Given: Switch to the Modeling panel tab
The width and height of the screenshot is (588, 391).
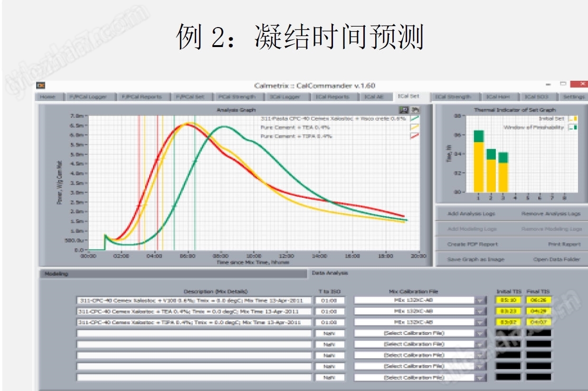Looking at the screenshot, I should click(173, 274).
